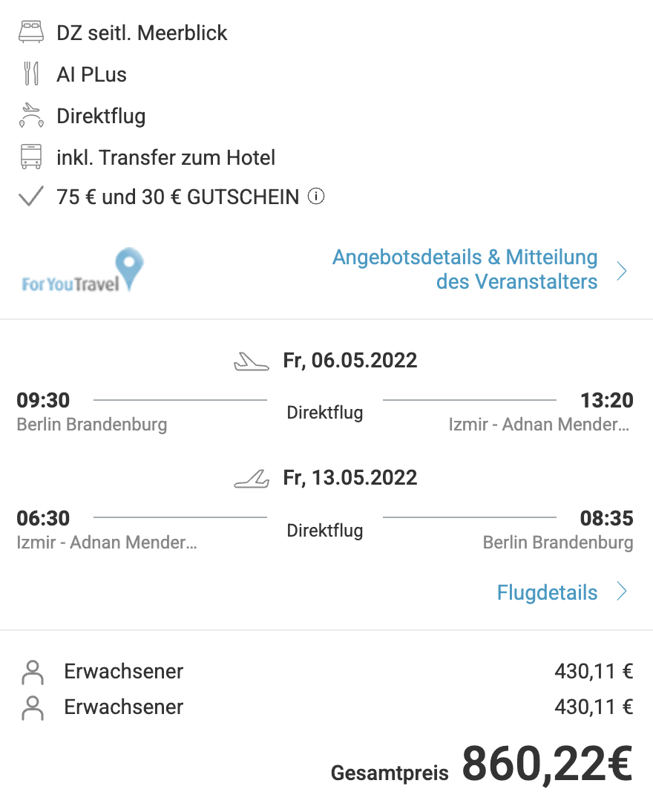This screenshot has width=653, height=812.
Task: Click the Gesamtpreis 860,22€ total
Action: coord(482,764)
